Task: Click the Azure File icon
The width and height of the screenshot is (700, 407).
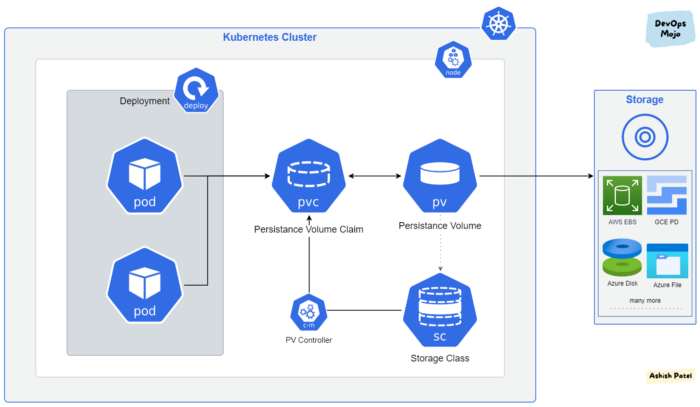Action: pos(667,261)
